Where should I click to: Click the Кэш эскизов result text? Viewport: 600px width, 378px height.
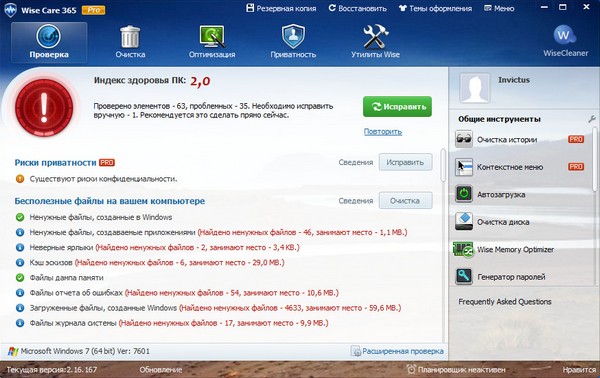[157, 263]
